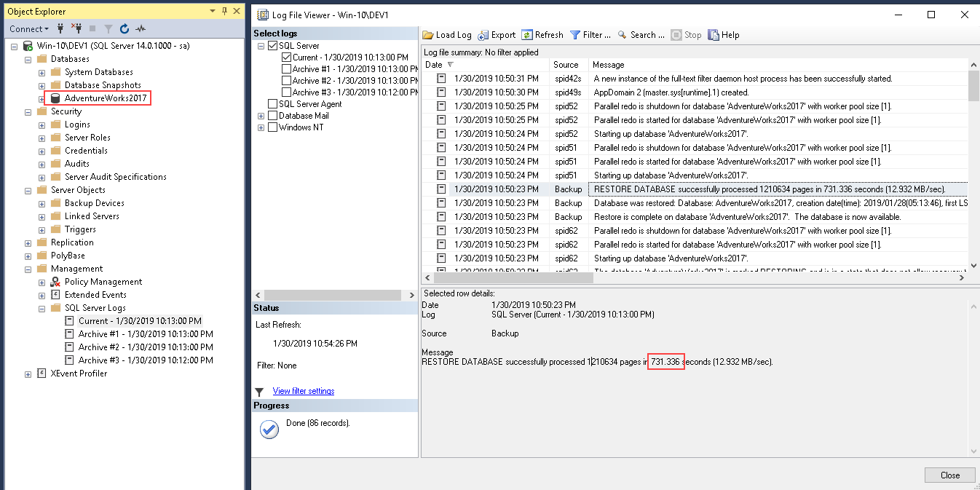Select the 'Restore is complete on database' row

[x=695, y=217]
